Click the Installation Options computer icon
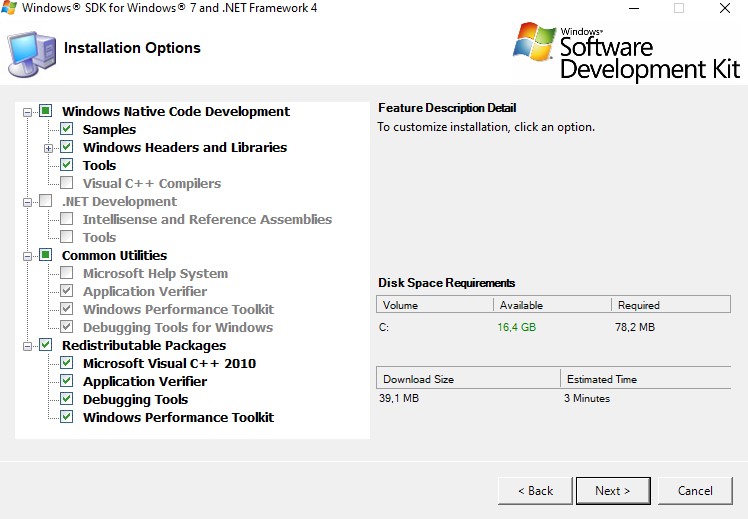 pos(31,53)
